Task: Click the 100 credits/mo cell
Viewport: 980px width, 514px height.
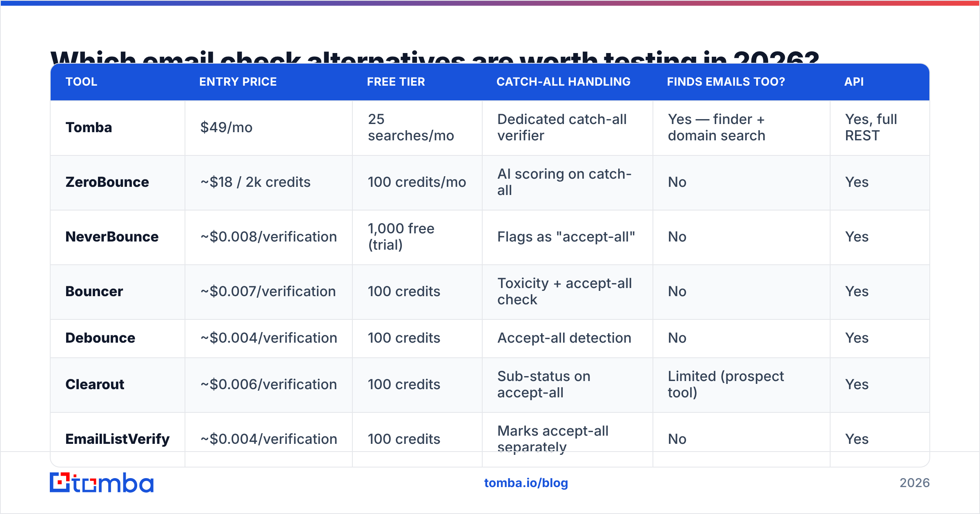Action: pos(416,182)
